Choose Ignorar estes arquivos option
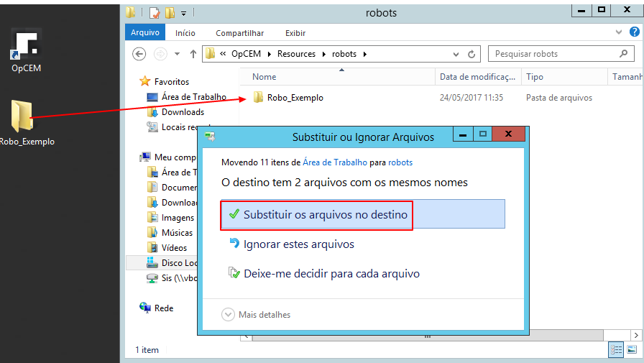The width and height of the screenshot is (644, 363). pos(298,244)
